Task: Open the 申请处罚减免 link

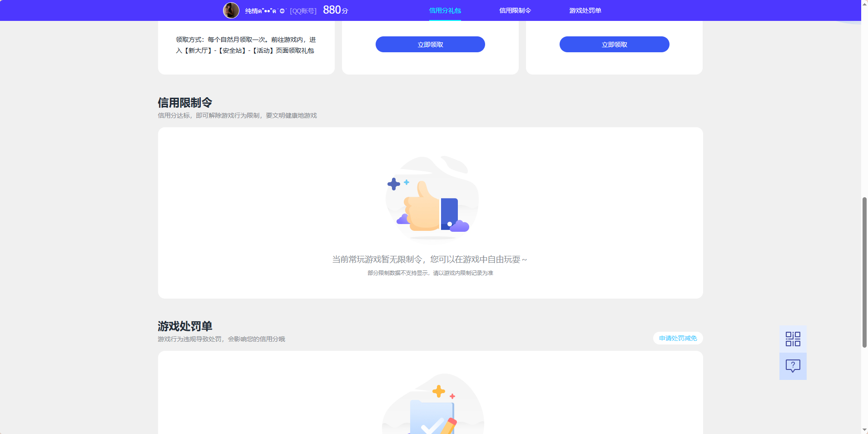Action: (678, 338)
